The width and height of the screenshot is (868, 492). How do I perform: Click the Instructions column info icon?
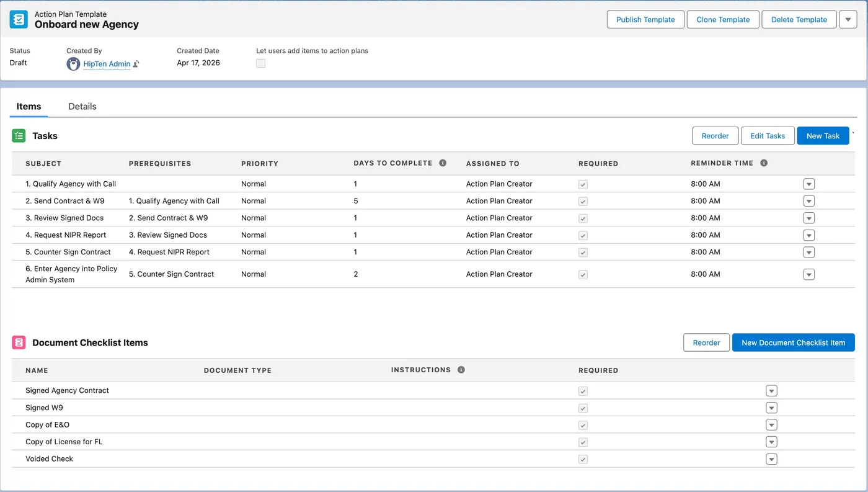click(x=461, y=370)
